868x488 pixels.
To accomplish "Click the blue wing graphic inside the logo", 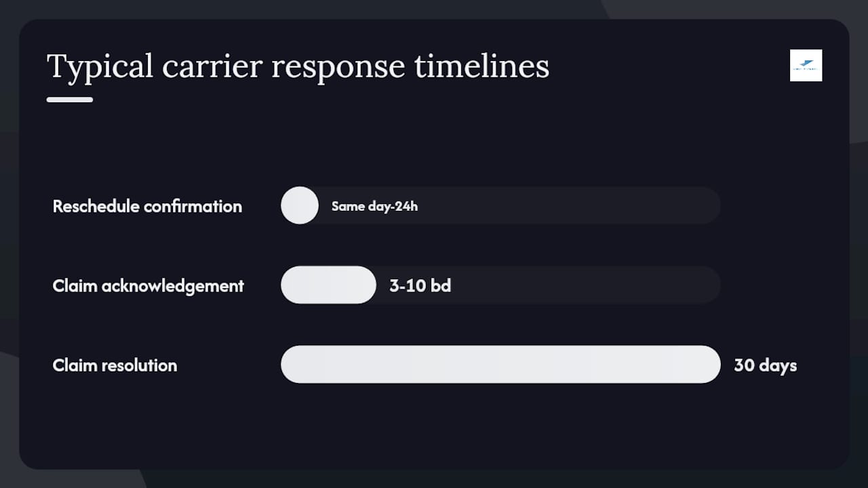I will point(806,64).
